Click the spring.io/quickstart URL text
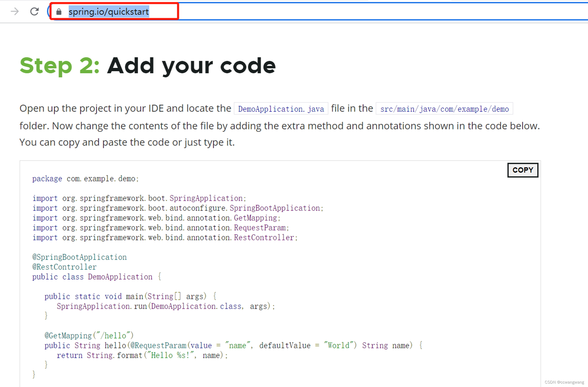Viewport: 588px width, 387px height. click(x=109, y=12)
